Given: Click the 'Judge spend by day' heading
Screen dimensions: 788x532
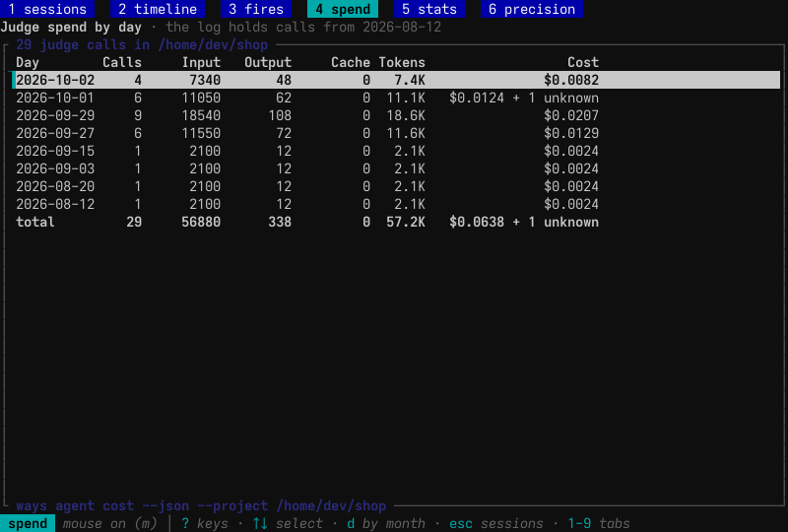Looking at the screenshot, I should [x=71, y=27].
